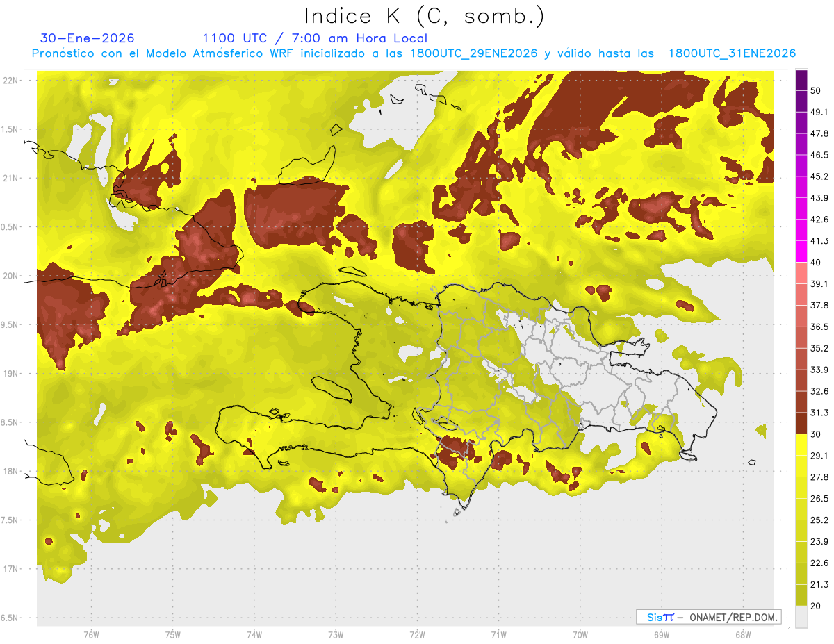Click the colorbar value '37.8'

click(819, 306)
